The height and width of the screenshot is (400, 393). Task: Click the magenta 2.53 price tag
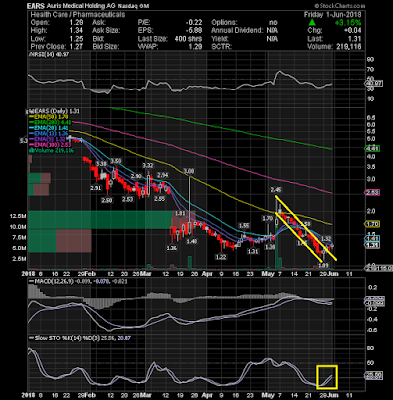[x=374, y=193]
